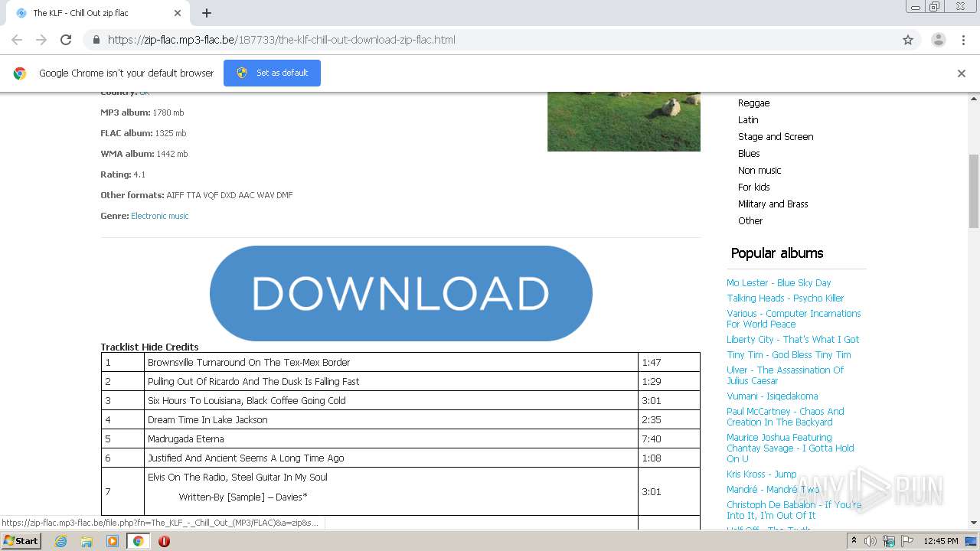Open Windows Media Player from taskbar
This screenshot has height=551, width=980.
tap(113, 541)
